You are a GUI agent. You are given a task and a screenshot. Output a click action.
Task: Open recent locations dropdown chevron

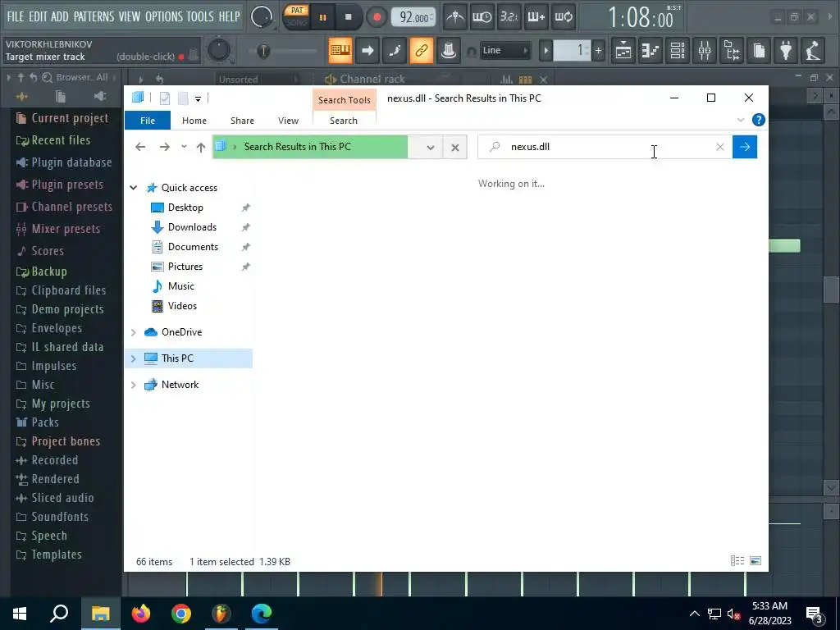tap(184, 147)
